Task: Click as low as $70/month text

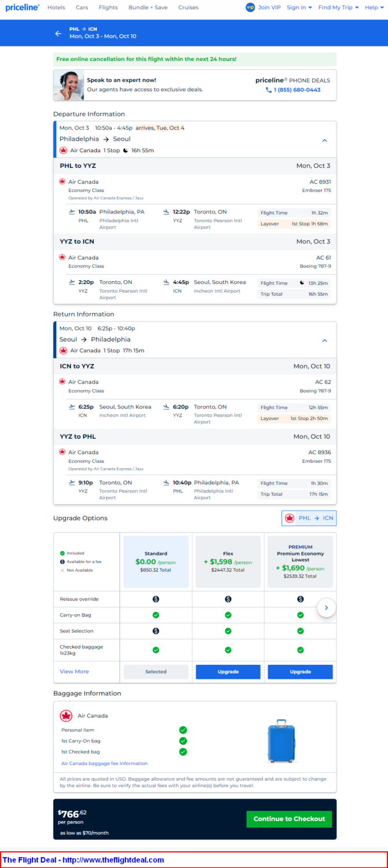Action: (84, 833)
